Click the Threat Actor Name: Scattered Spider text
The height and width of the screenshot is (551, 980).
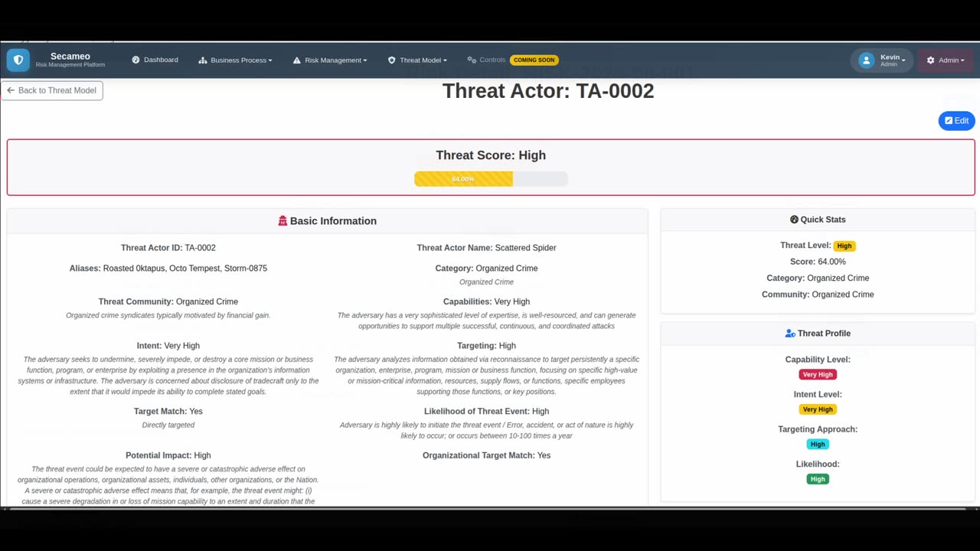(x=486, y=248)
